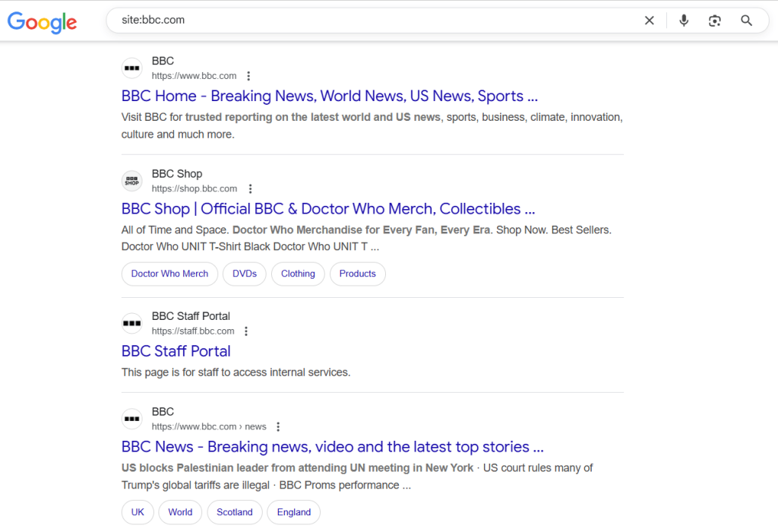The height and width of the screenshot is (532, 778).
Task: Click the BBC Staff Portal favicon
Action: click(131, 323)
